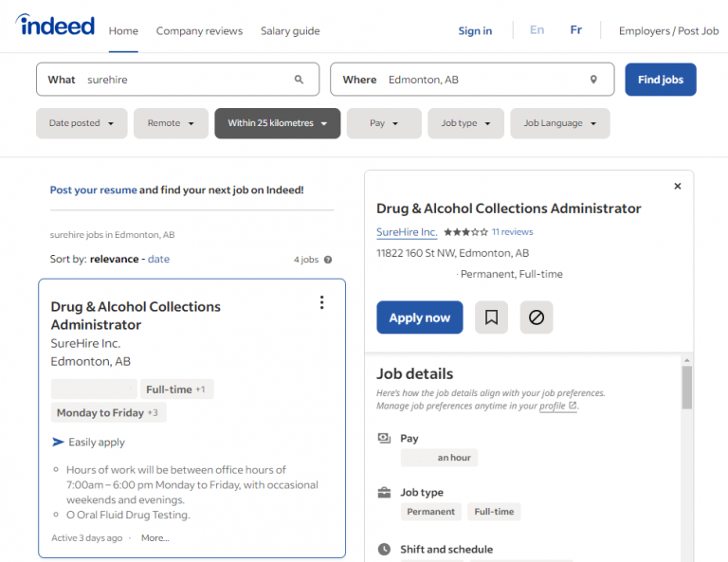Save the job with bookmark icon
Image resolution: width=728 pixels, height=562 pixels.
click(x=491, y=317)
